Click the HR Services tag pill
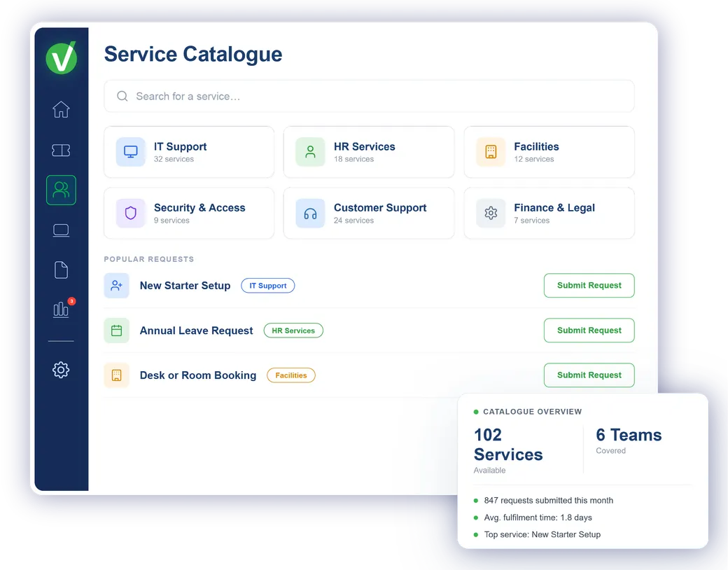 coord(293,331)
